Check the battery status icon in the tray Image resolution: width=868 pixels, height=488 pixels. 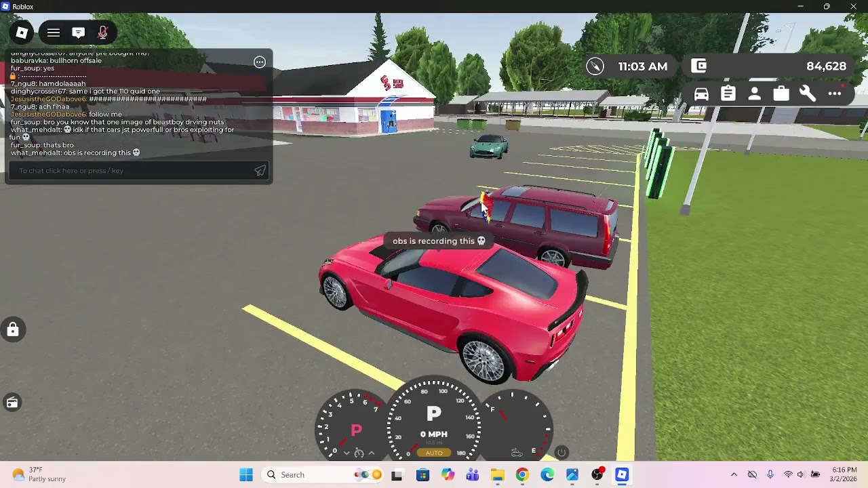pyautogui.click(x=816, y=475)
